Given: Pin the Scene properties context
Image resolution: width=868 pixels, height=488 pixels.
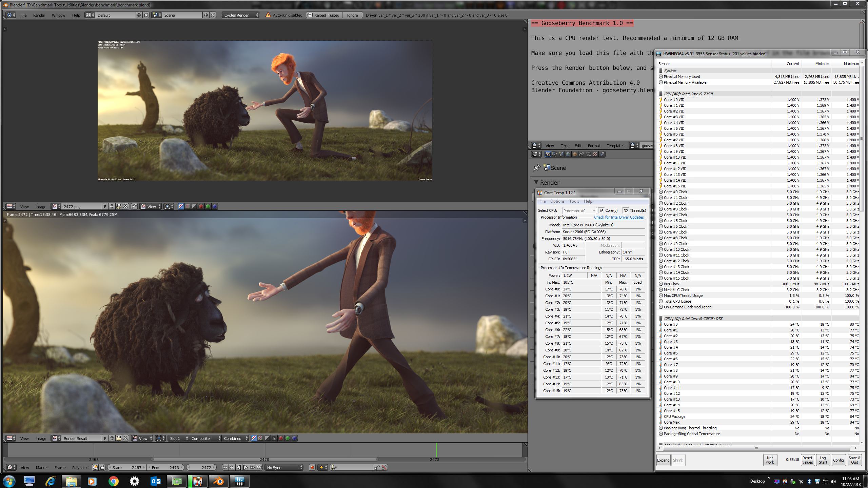Looking at the screenshot, I should click(x=536, y=168).
